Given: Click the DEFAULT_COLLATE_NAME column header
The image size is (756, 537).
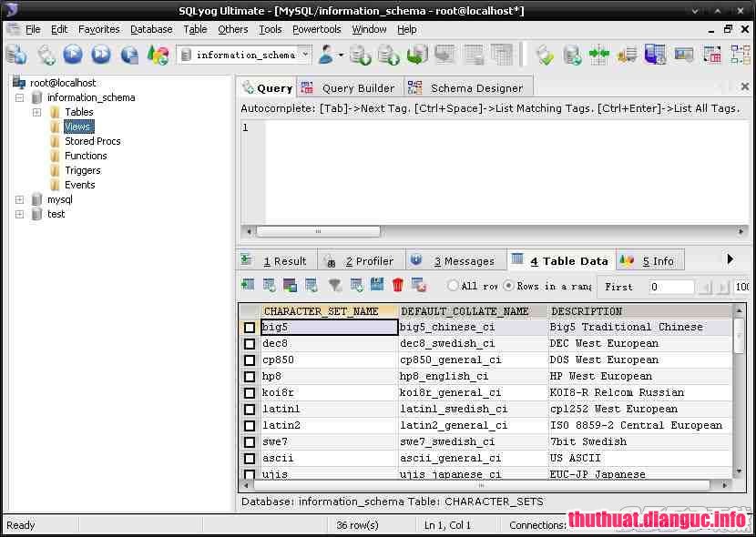Looking at the screenshot, I should click(x=472, y=311).
